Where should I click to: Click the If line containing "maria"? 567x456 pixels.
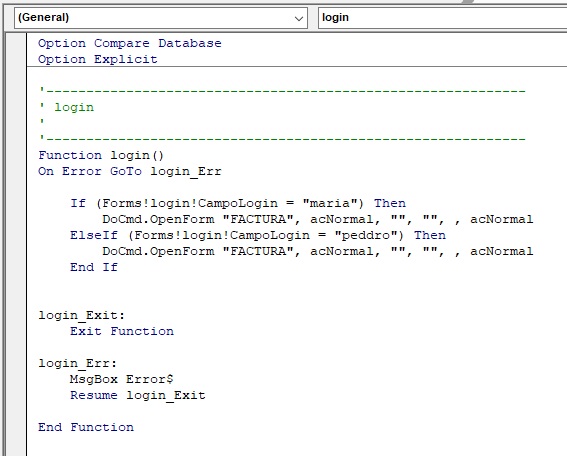(238, 203)
